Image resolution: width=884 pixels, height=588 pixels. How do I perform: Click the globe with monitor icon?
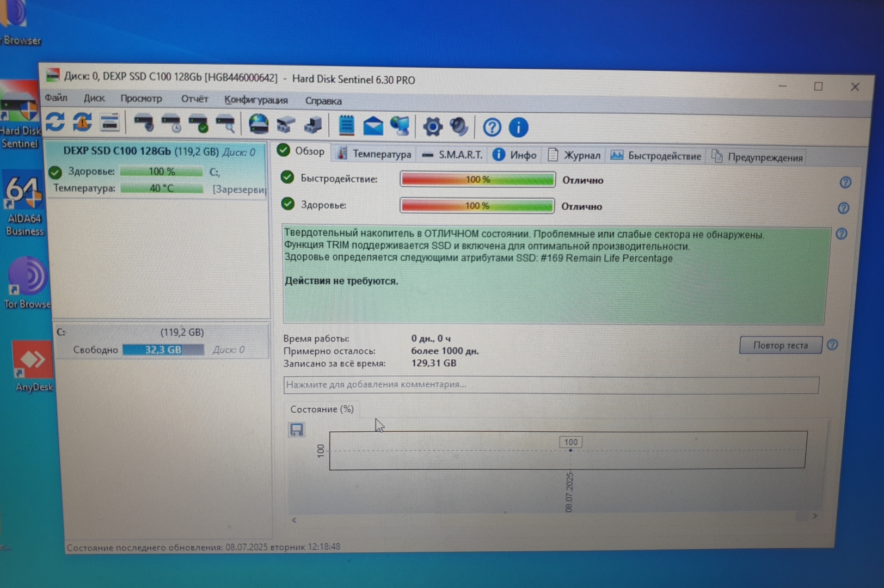(400, 126)
